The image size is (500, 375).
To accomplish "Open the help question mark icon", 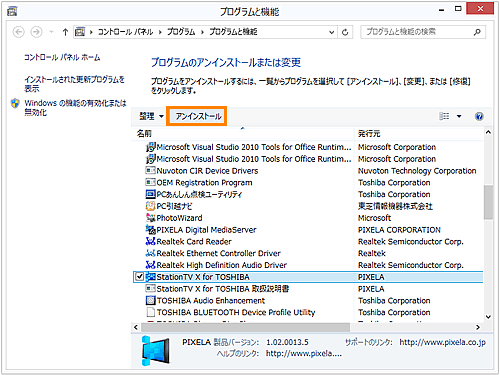I will [479, 116].
